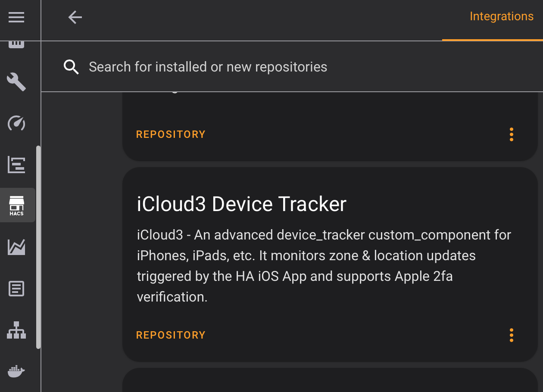Open iCloud3 Device Tracker card title
Screen dimensions: 543x392
pyautogui.click(x=241, y=204)
